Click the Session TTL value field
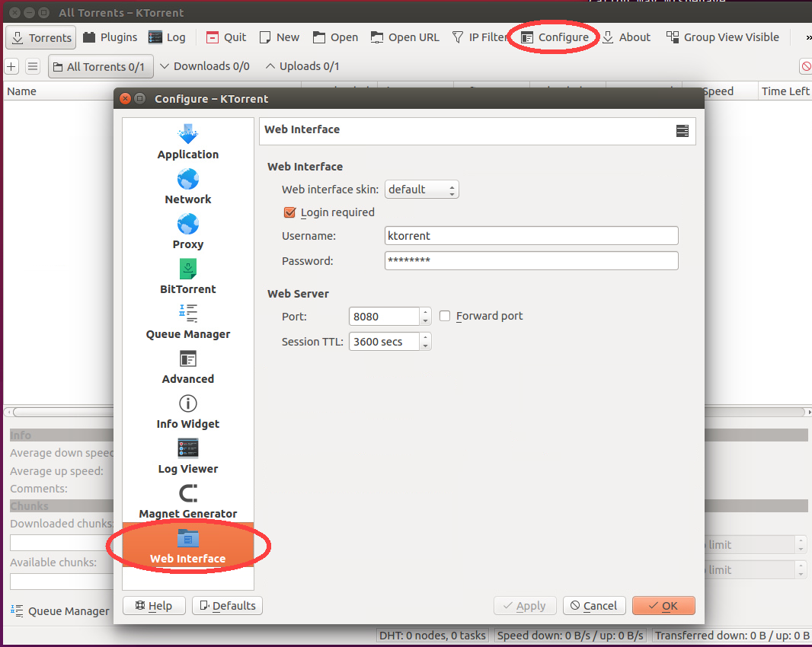Screen dimensions: 812x647 [384, 342]
